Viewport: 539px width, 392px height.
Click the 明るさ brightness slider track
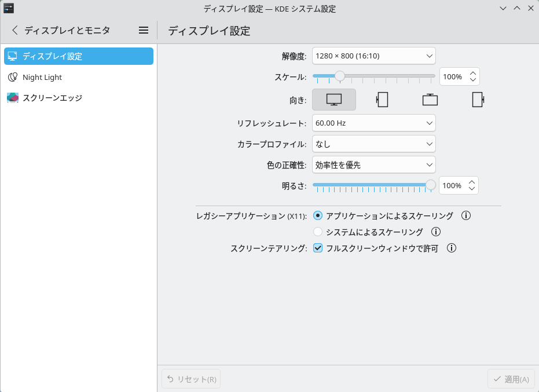(x=371, y=185)
